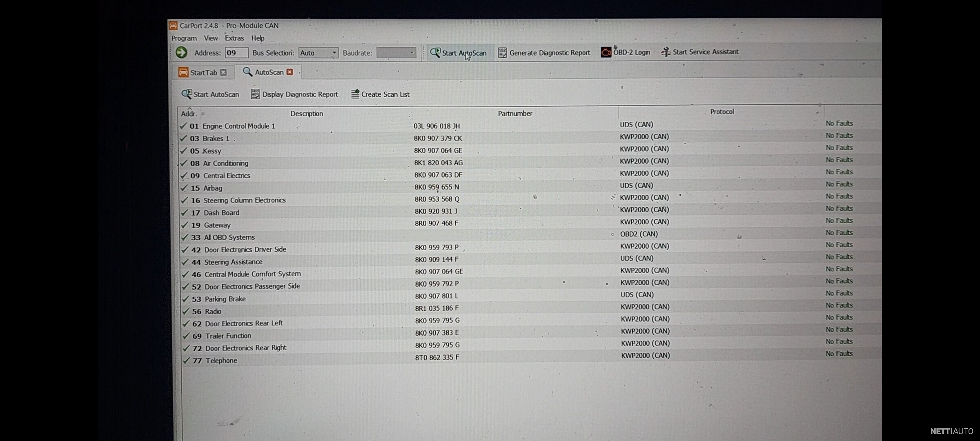Click OBD2 (CAN) protocol cell
The height and width of the screenshot is (441, 980).
[x=639, y=234]
